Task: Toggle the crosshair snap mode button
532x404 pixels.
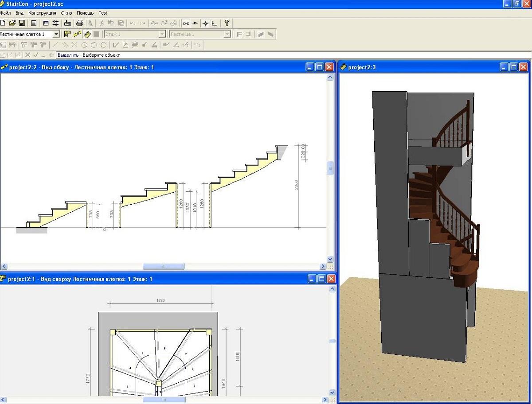Action: click(x=205, y=23)
